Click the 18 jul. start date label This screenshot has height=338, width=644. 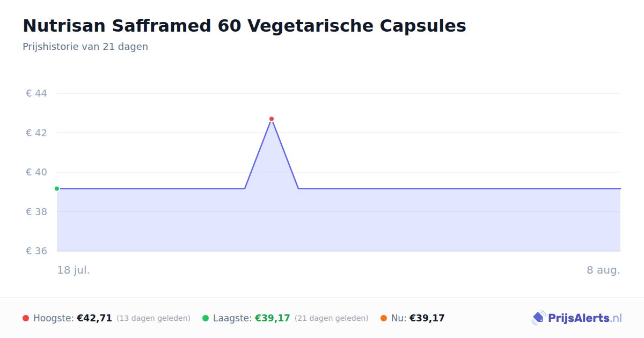point(74,270)
